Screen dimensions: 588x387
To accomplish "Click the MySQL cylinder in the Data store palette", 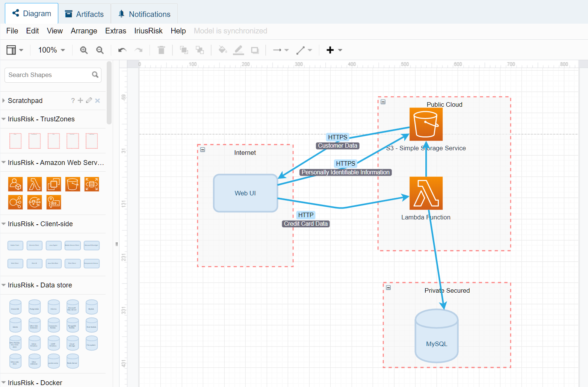I will [91, 307].
